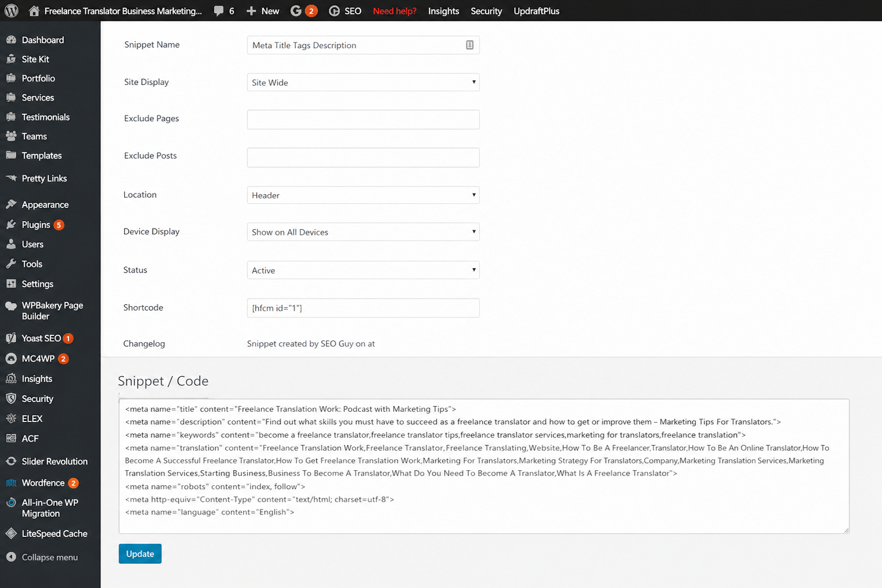
Task: Click the Site Kit sidebar icon
Action: click(11, 59)
